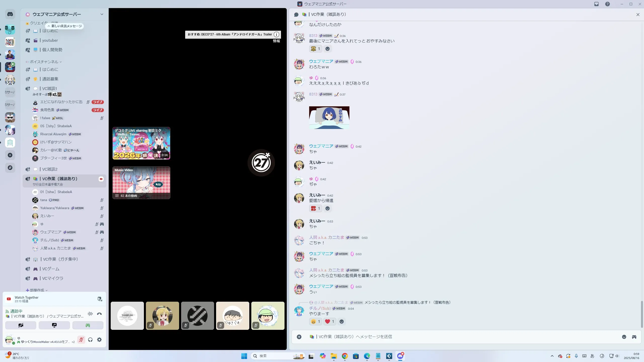The image size is (644, 362).
Task: Open the Explore servers compass icon
Action: pyautogui.click(x=10, y=168)
